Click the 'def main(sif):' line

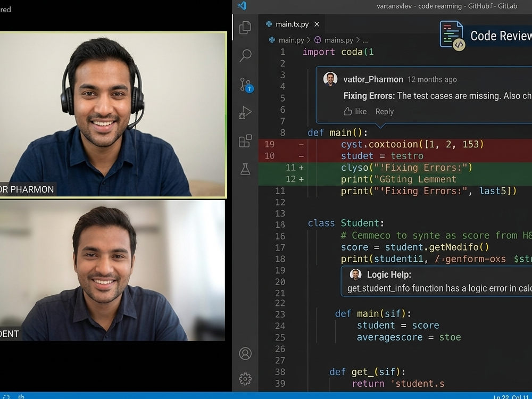tap(373, 313)
